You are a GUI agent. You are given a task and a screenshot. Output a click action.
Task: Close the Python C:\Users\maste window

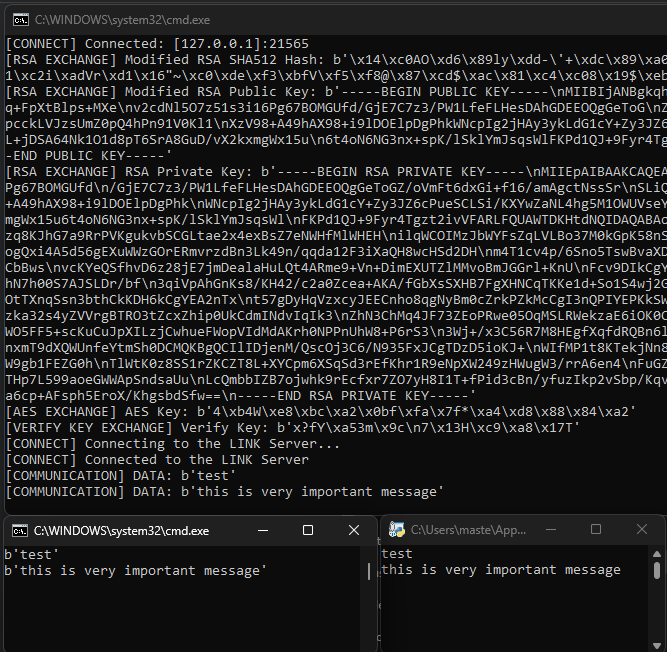641,530
